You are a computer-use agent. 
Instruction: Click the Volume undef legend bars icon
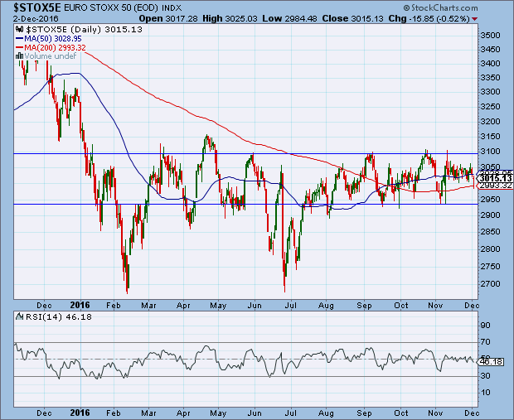tap(18, 56)
